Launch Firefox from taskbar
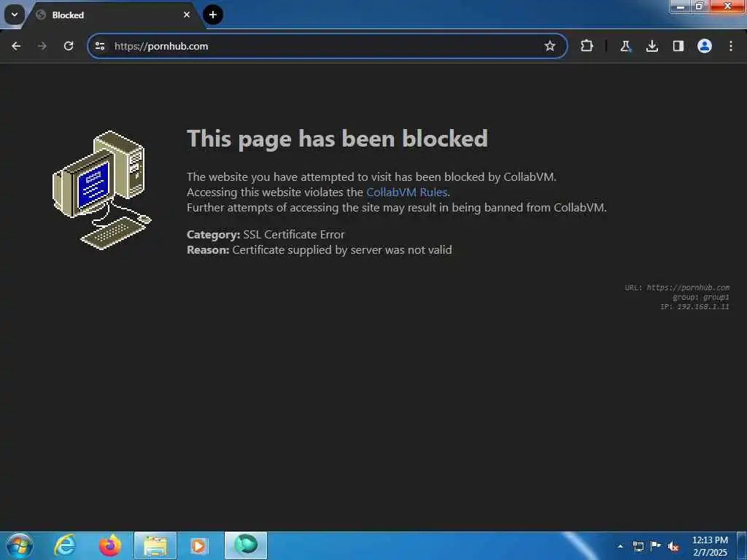This screenshot has height=560, width=747. tap(109, 545)
